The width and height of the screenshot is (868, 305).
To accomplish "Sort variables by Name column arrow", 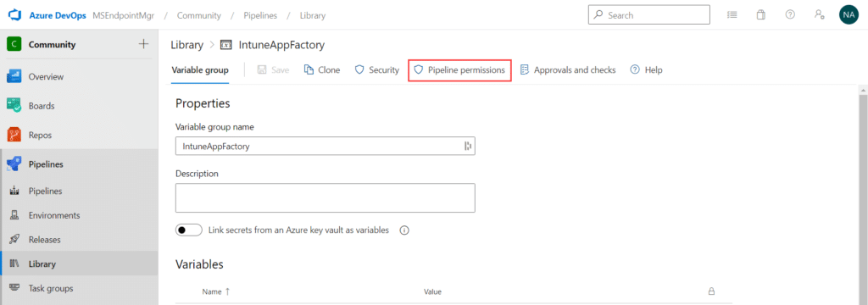I will pyautogui.click(x=227, y=291).
